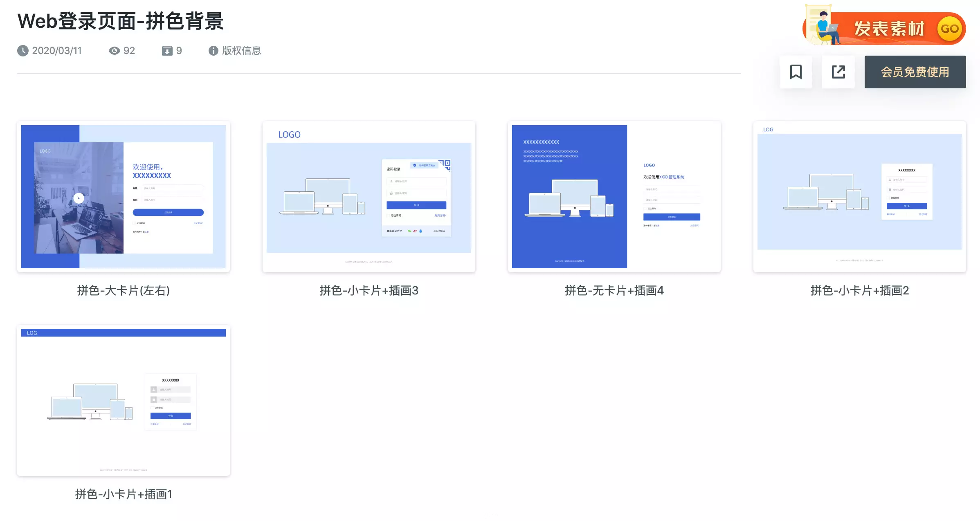Click the bookmark icon button
Image resolution: width=980 pixels, height=521 pixels.
tap(796, 72)
